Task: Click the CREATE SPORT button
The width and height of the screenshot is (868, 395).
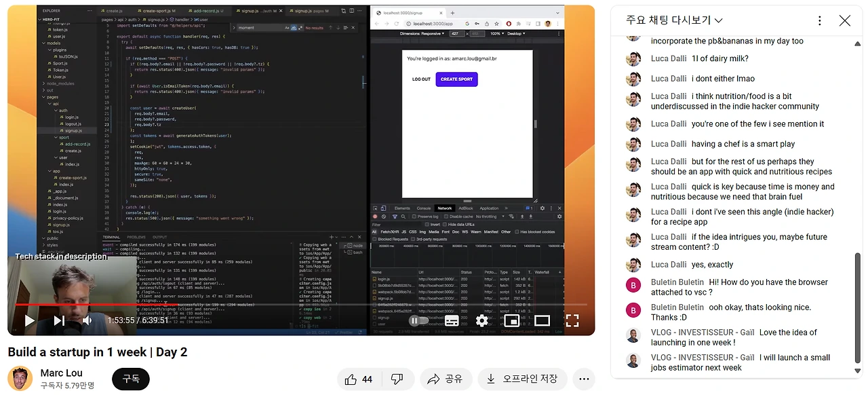Action: pos(456,79)
